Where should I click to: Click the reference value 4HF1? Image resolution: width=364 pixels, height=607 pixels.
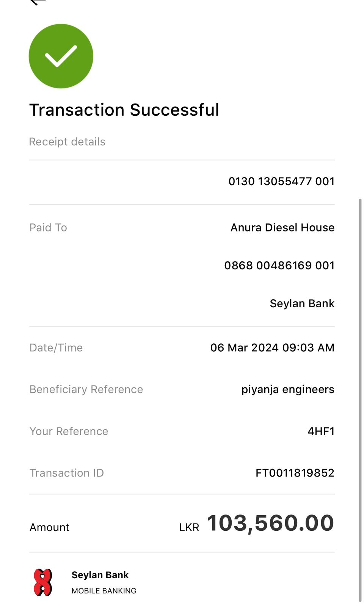coord(321,431)
